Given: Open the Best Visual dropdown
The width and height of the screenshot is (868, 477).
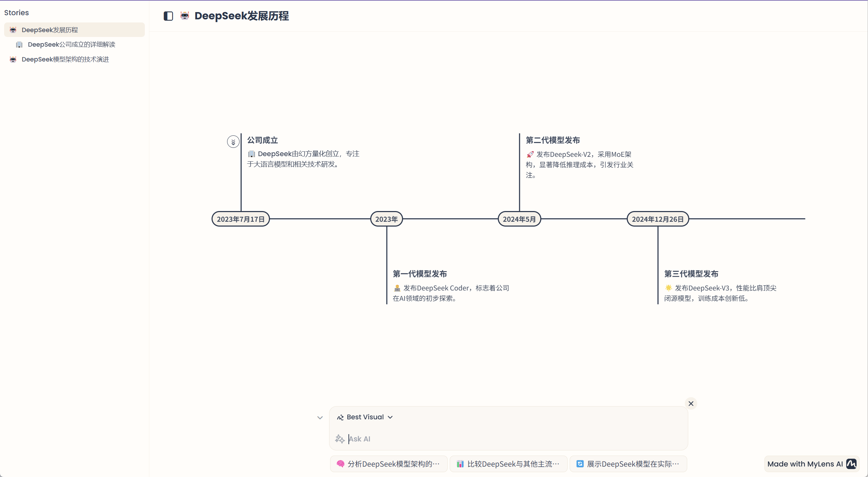Looking at the screenshot, I should (x=365, y=417).
